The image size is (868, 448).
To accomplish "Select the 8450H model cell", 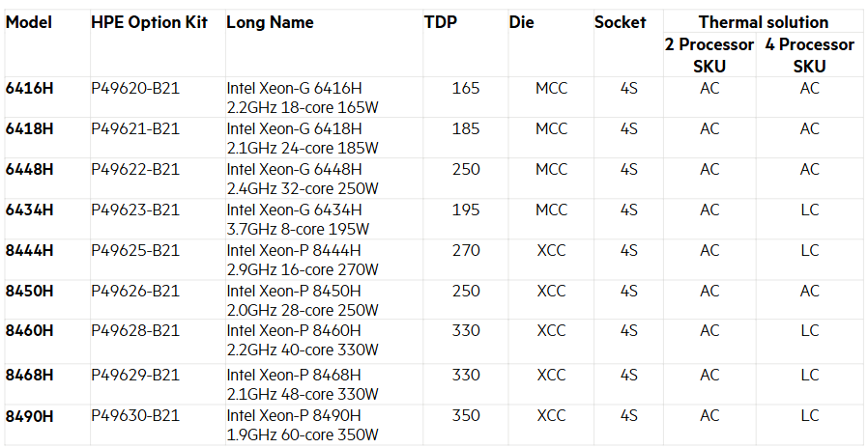I will [29, 291].
